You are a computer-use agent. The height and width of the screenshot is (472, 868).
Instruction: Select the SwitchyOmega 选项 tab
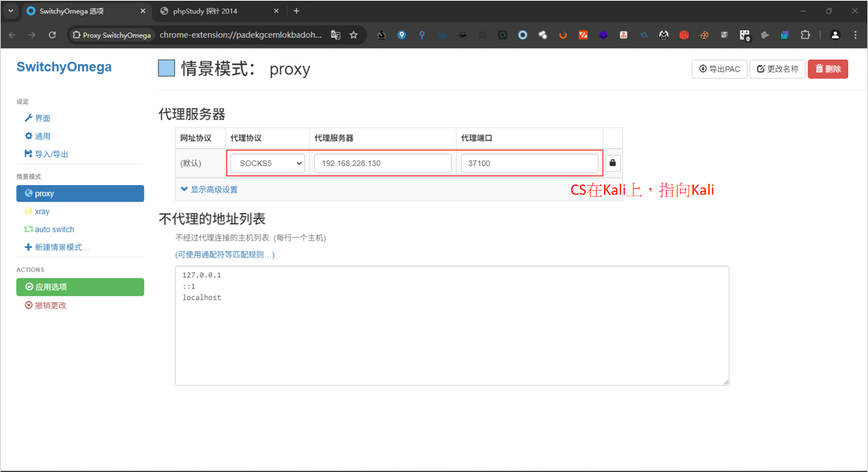(x=86, y=10)
